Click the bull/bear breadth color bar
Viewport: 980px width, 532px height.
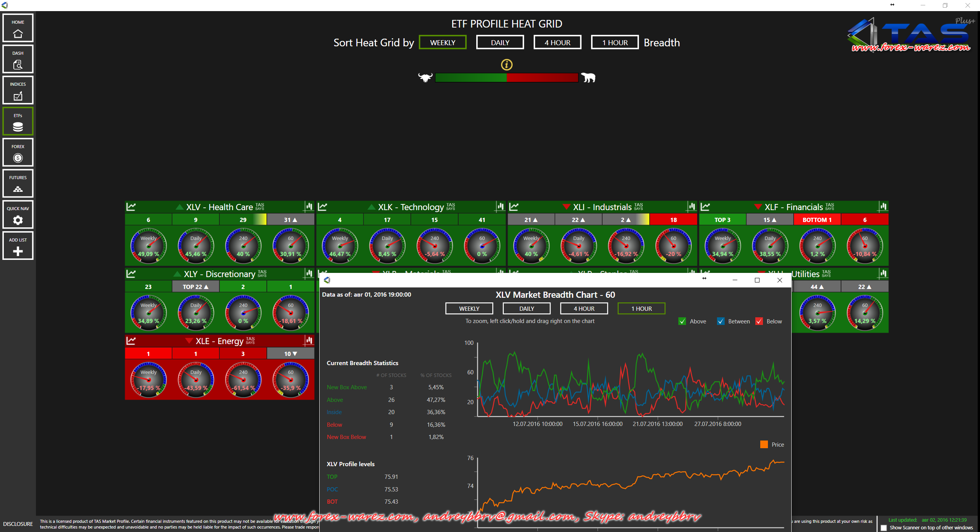tap(506, 78)
